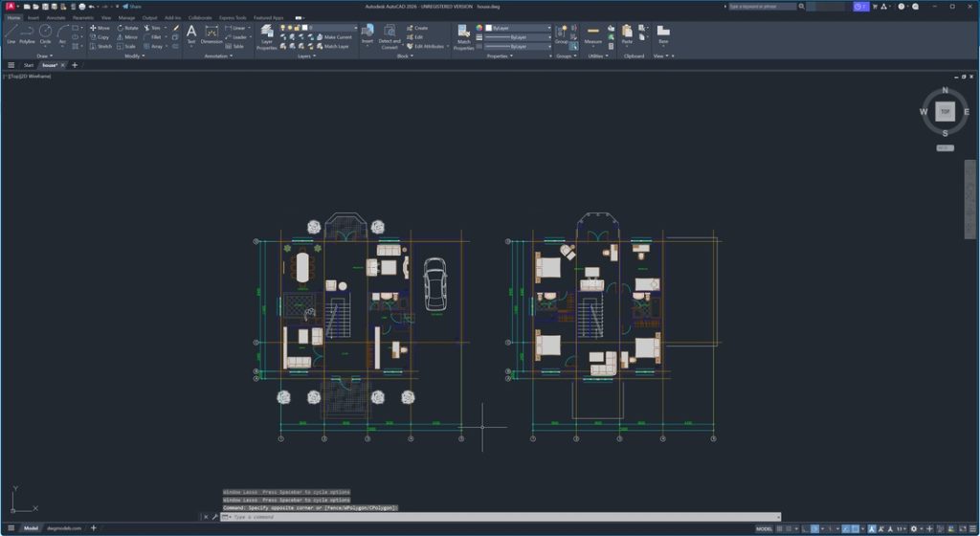Toggle the grid display in status bar

(779, 529)
